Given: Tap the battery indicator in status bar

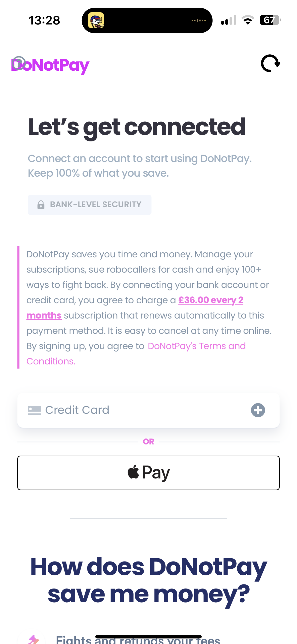Looking at the screenshot, I should click(270, 20).
